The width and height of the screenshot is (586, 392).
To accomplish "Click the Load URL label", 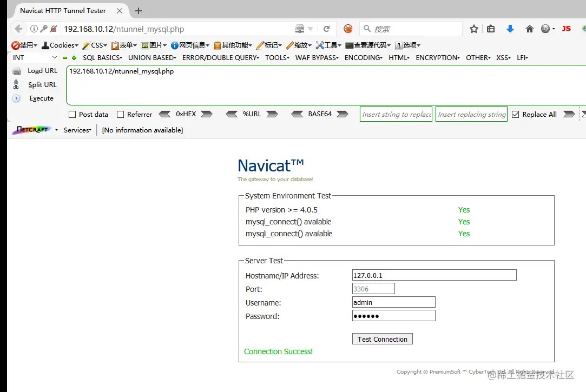I will click(43, 71).
